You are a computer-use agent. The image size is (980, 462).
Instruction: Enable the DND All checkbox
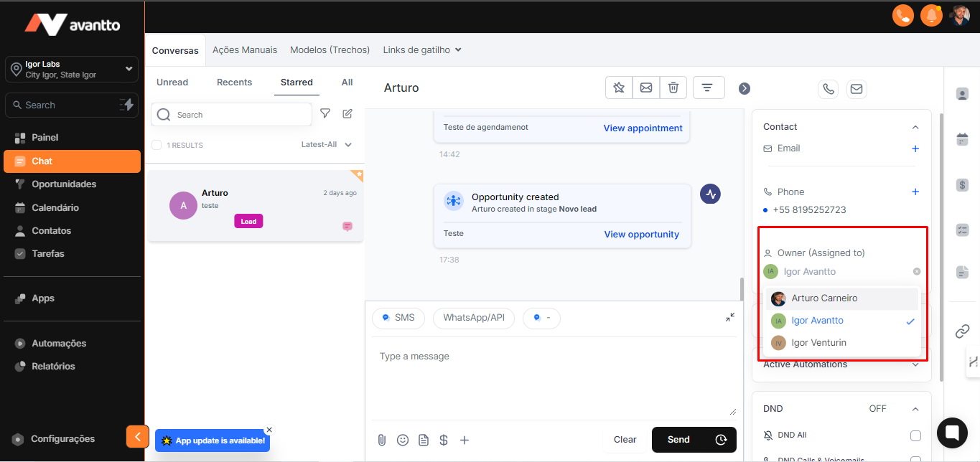[915, 435]
